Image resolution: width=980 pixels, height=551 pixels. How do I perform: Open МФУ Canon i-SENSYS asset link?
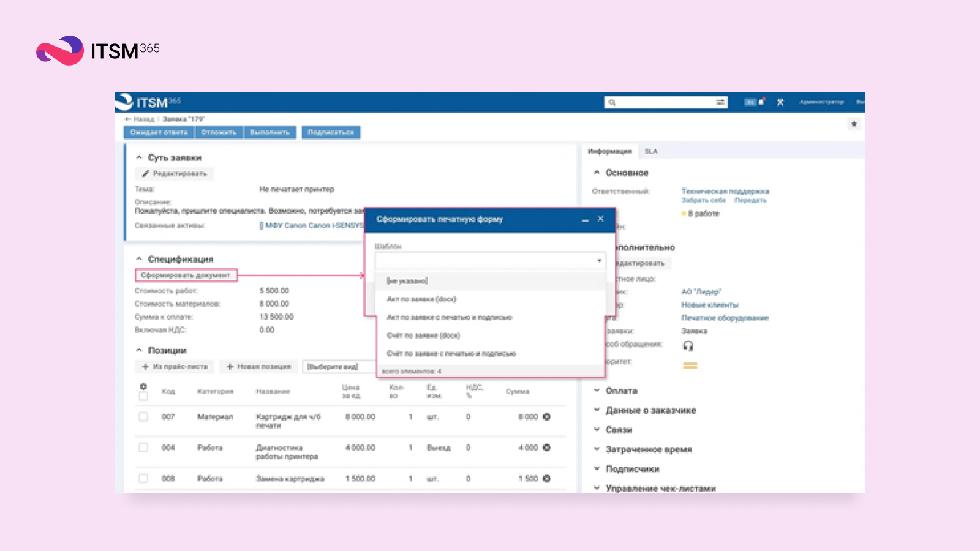(x=312, y=226)
